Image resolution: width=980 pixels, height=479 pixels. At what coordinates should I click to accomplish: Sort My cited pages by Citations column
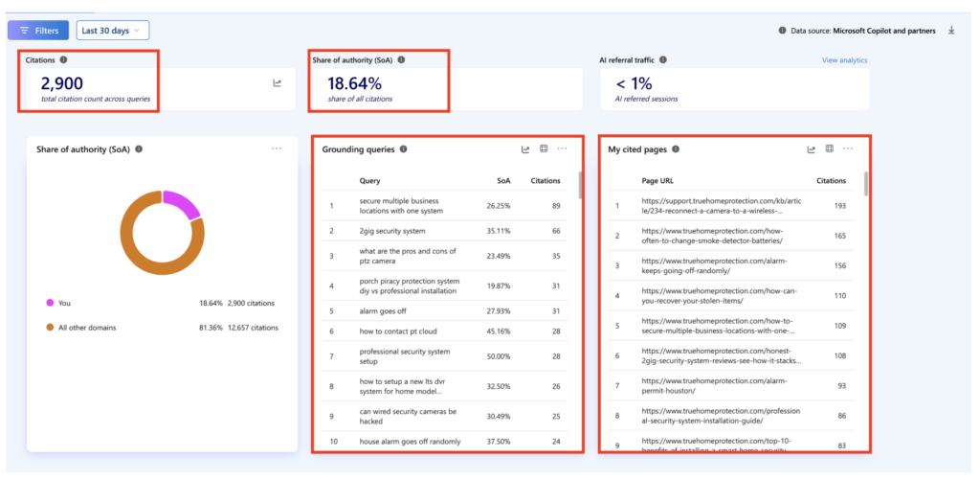tap(832, 181)
